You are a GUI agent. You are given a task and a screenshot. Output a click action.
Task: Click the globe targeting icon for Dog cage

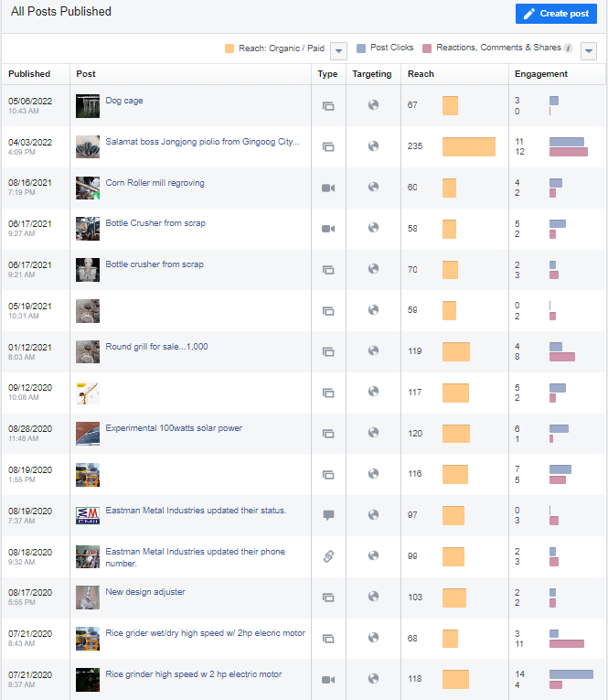pos(373,105)
